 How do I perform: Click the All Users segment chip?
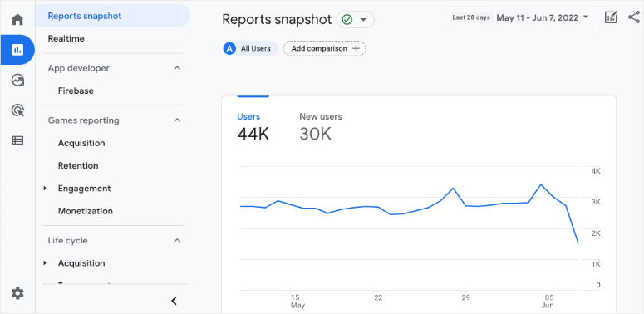point(250,48)
